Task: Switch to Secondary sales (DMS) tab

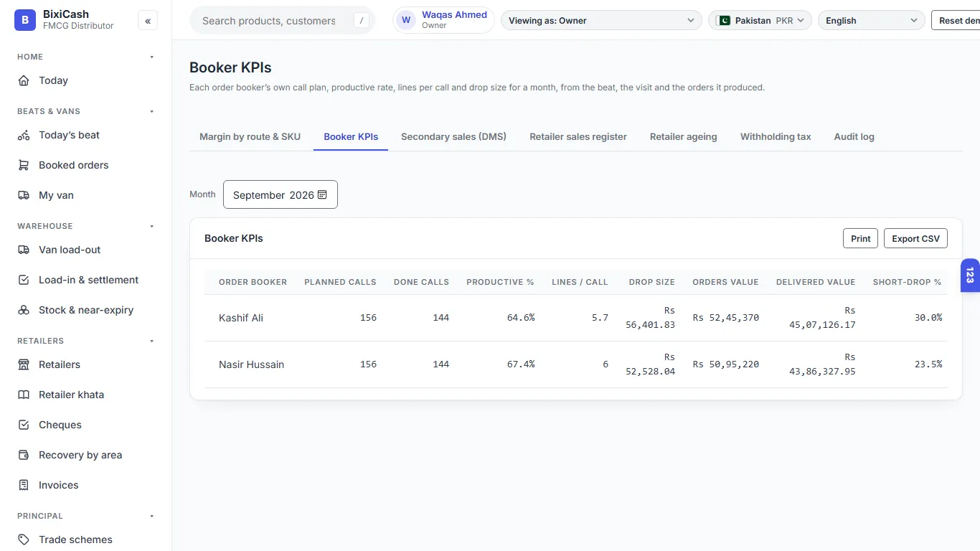Action: tap(453, 136)
